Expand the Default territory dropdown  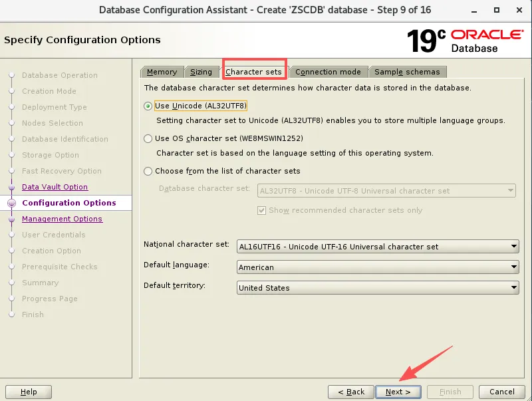point(378,288)
